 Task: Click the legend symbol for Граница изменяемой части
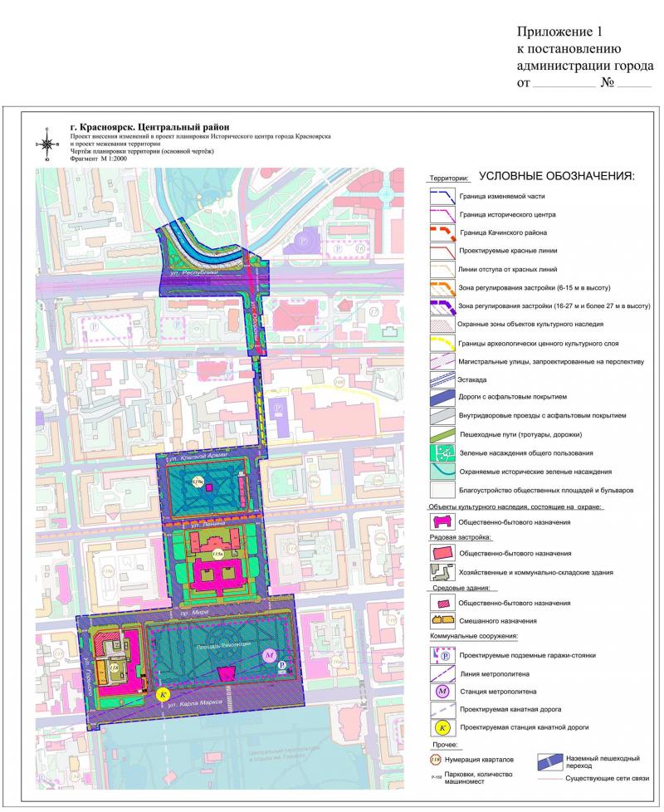[x=443, y=196]
